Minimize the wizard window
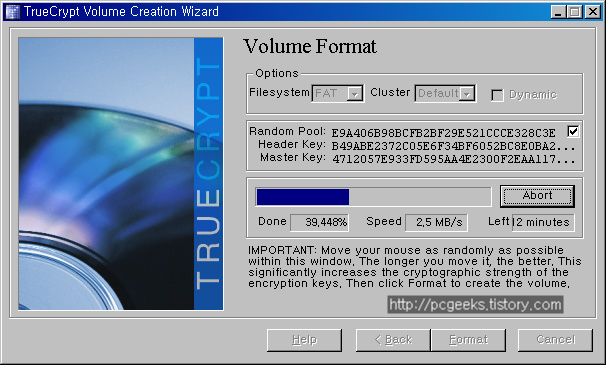 click(x=558, y=12)
